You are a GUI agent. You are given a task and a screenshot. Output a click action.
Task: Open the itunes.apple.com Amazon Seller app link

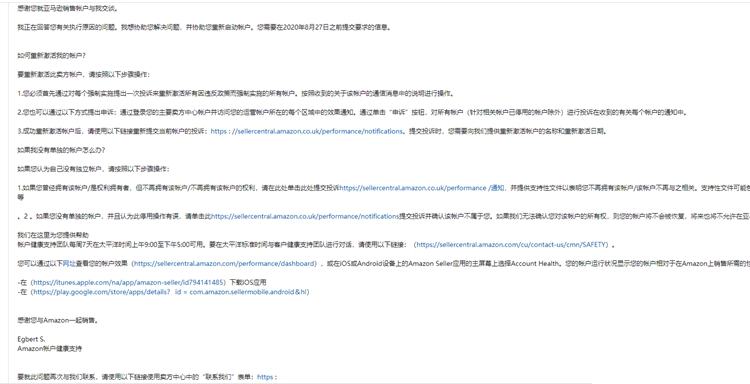coord(129,282)
